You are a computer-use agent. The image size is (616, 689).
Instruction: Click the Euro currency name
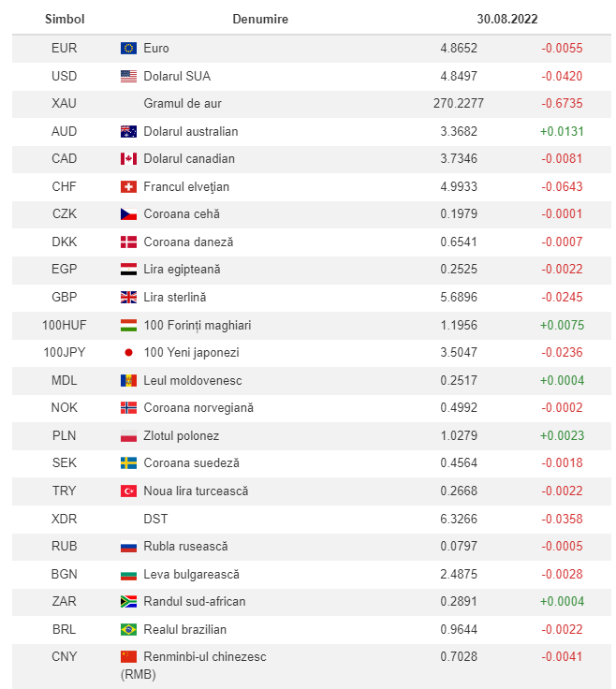(156, 48)
